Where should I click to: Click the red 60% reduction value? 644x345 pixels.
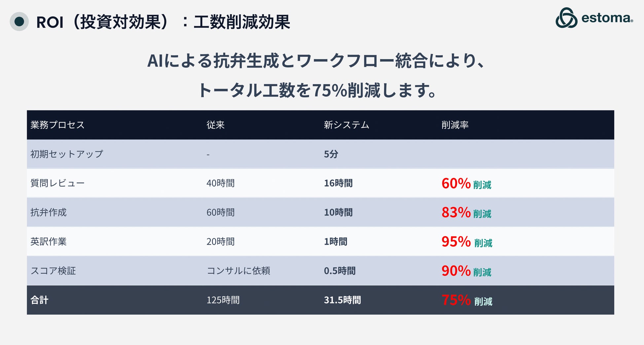tap(456, 183)
